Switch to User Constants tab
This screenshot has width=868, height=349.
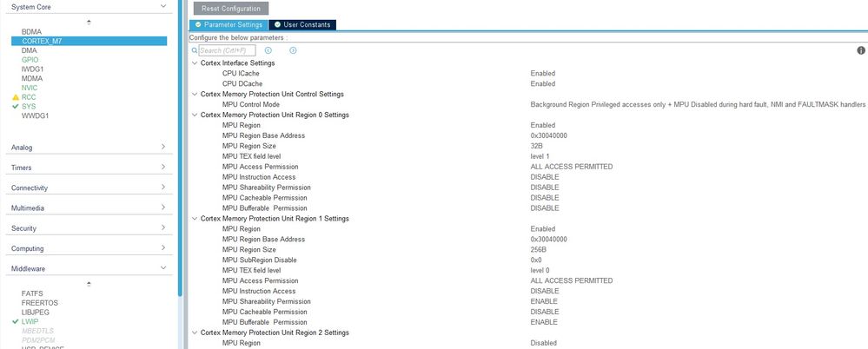[x=303, y=25]
